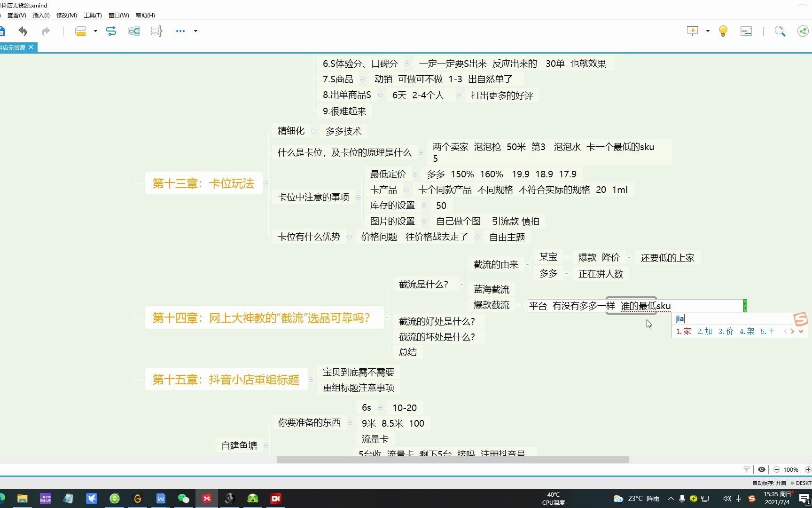812x508 pixels.
Task: Click the volume speaker tray icon
Action: (x=727, y=499)
